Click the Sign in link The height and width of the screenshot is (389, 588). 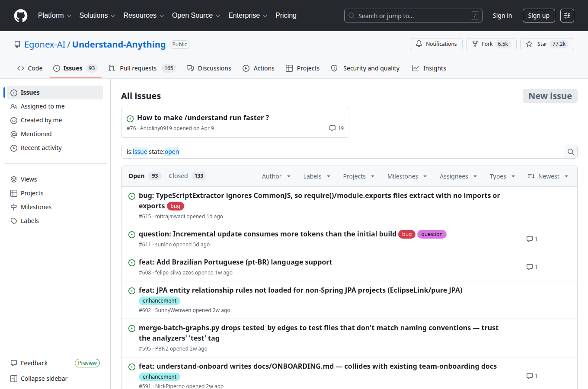[502, 16]
